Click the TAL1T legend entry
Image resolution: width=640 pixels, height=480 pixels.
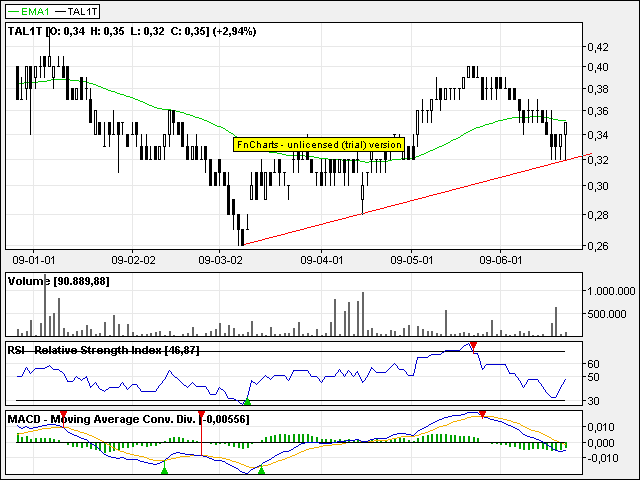click(x=77, y=11)
